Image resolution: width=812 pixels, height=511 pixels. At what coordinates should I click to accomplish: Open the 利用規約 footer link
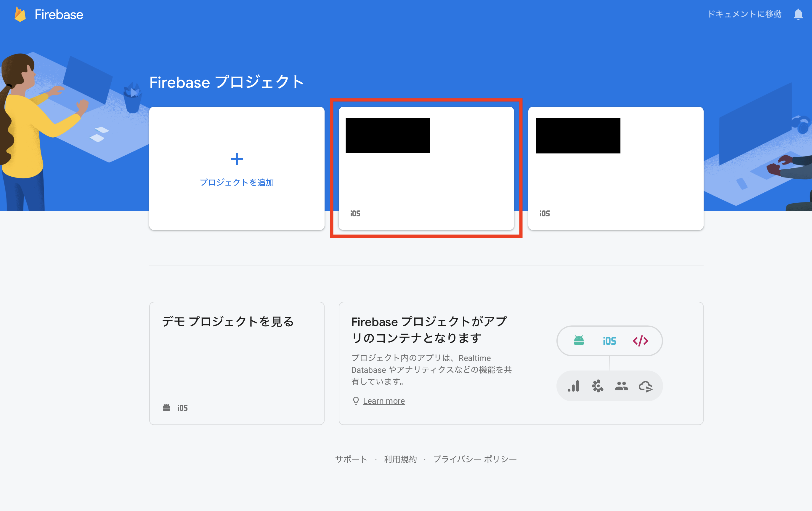click(400, 459)
